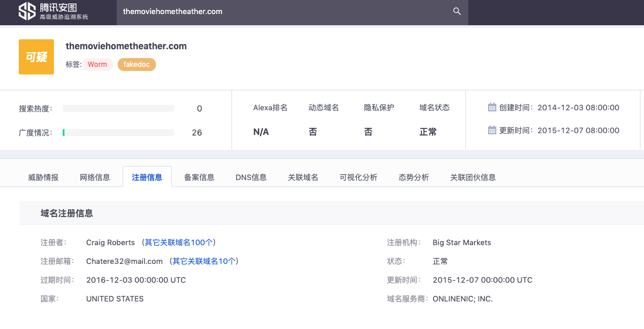Viewport: 644px width, 329px height.
Task: Click the creation time calendar icon
Action: point(492,107)
